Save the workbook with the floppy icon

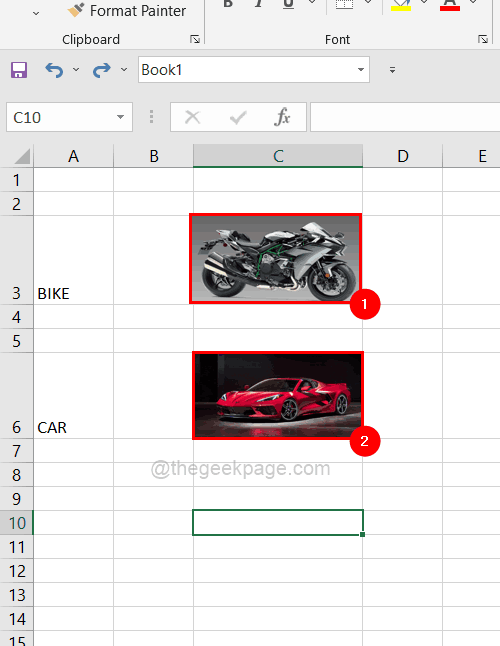pyautogui.click(x=19, y=70)
